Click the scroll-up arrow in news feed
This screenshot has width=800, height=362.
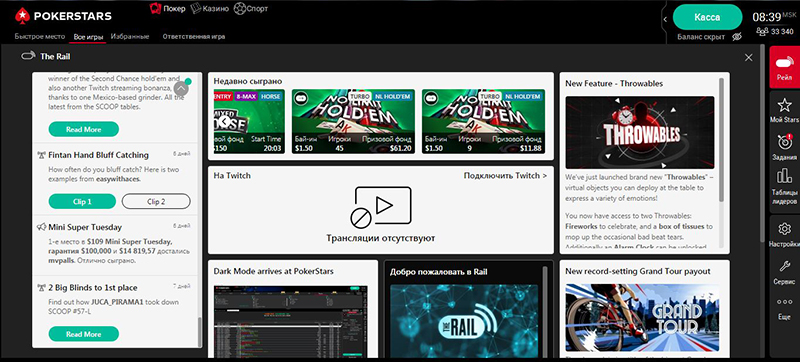tap(181, 89)
